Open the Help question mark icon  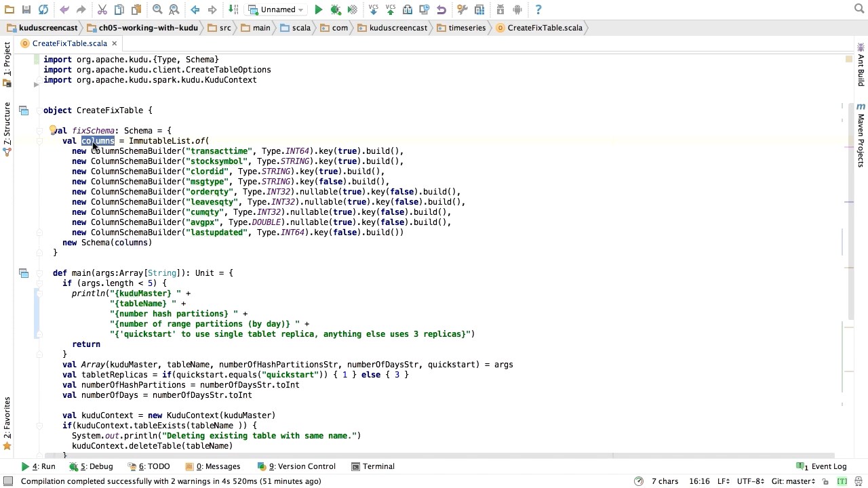click(538, 9)
